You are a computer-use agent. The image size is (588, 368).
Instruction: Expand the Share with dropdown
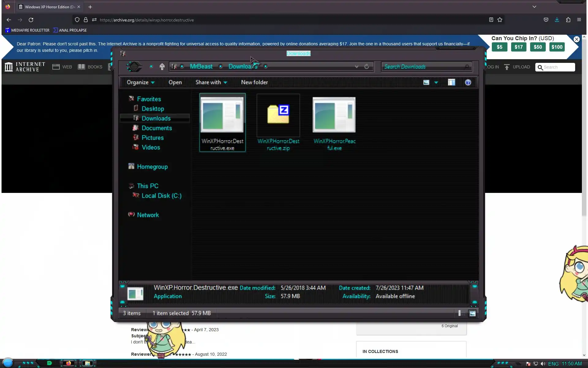(x=211, y=82)
